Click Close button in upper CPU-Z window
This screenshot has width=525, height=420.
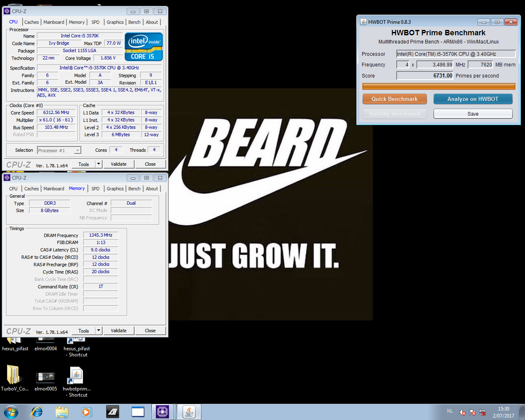tap(150, 164)
